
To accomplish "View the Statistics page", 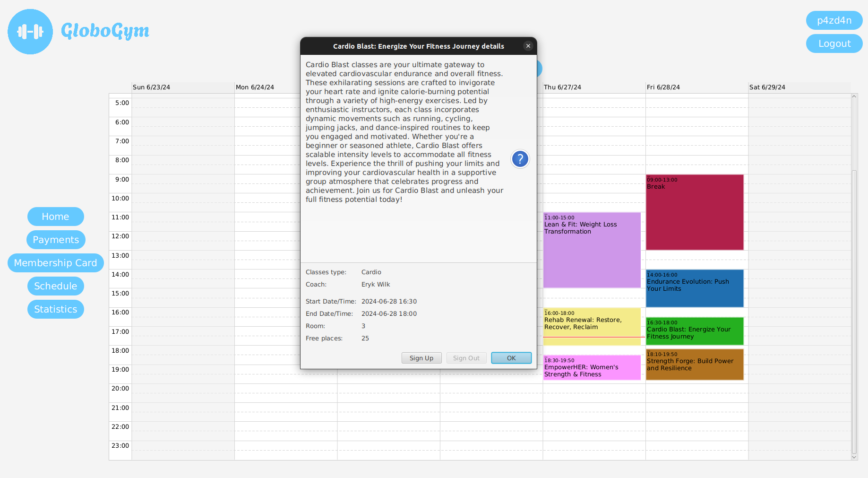I will [x=55, y=309].
